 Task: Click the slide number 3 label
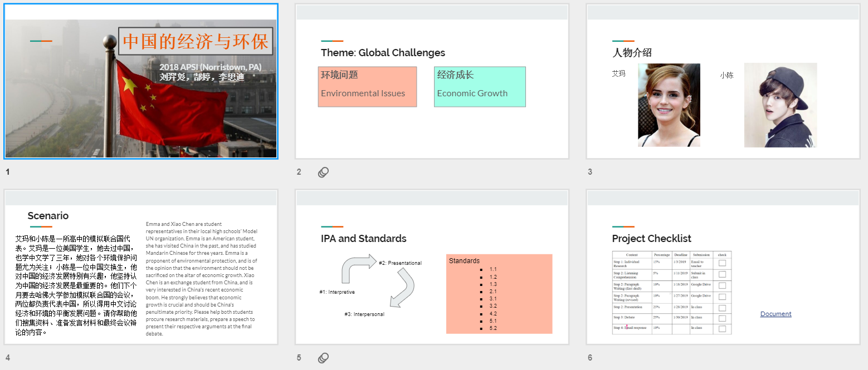[x=590, y=172]
